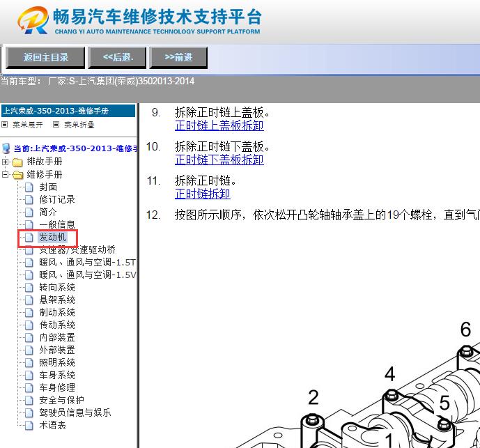Click step 12 camshaft bolt instruction text
This screenshot has height=448, width=480.
(x=327, y=215)
